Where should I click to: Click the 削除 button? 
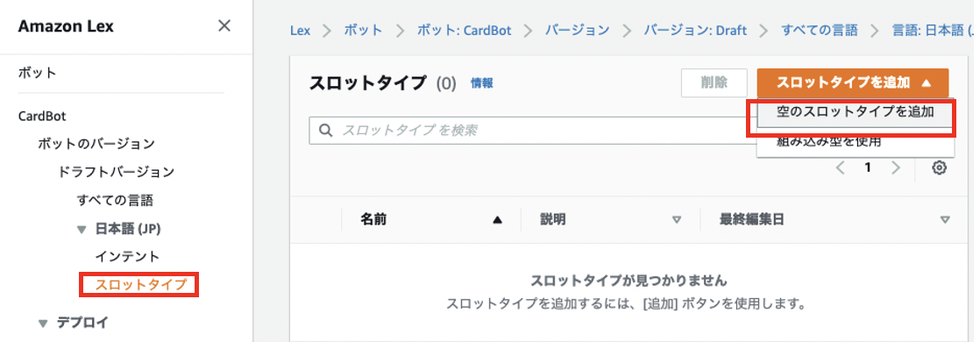[x=714, y=83]
